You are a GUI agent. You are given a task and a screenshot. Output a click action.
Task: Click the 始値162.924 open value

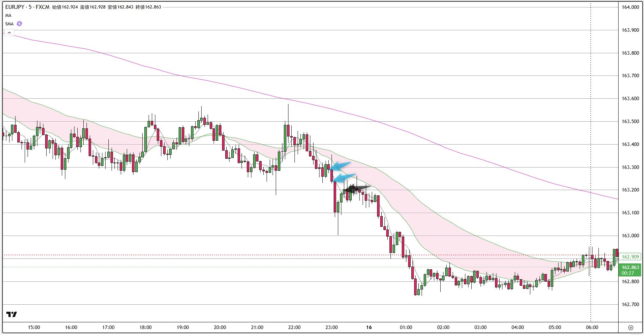click(65, 7)
